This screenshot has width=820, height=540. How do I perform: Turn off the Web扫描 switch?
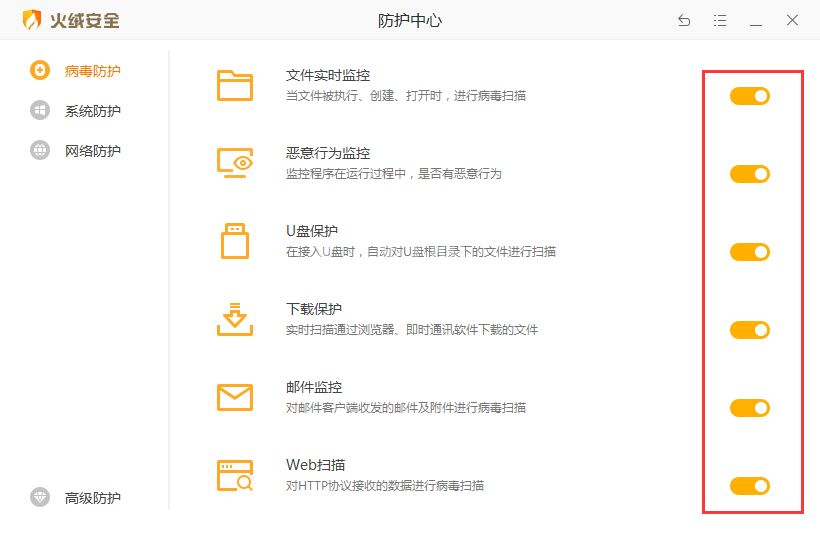[x=750, y=486]
